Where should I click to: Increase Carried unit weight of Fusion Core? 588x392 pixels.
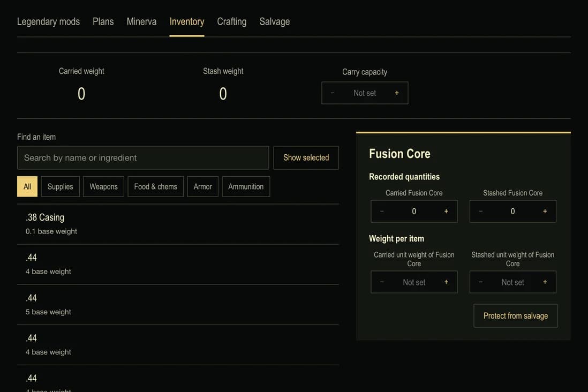click(x=446, y=282)
